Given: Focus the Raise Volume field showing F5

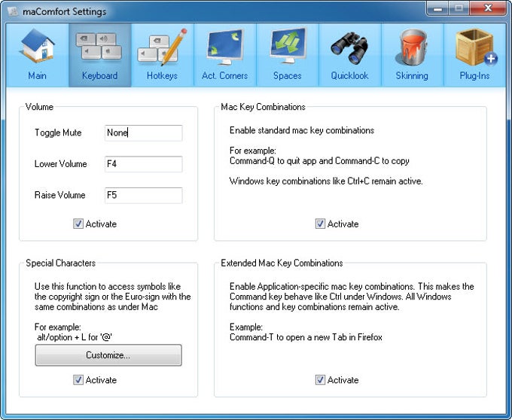Looking at the screenshot, I should tap(143, 196).
